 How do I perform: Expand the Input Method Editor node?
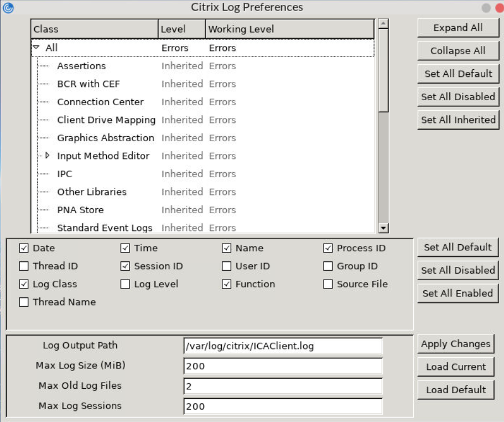pos(46,156)
